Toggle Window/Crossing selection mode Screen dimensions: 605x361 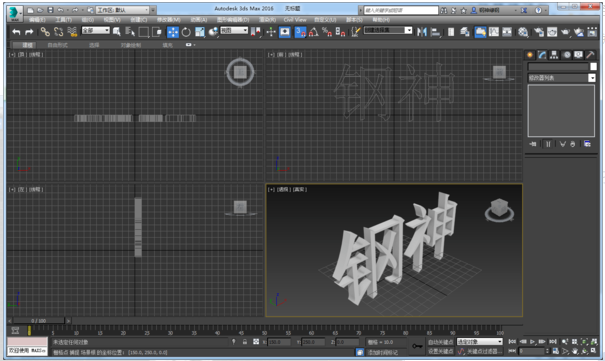[157, 32]
